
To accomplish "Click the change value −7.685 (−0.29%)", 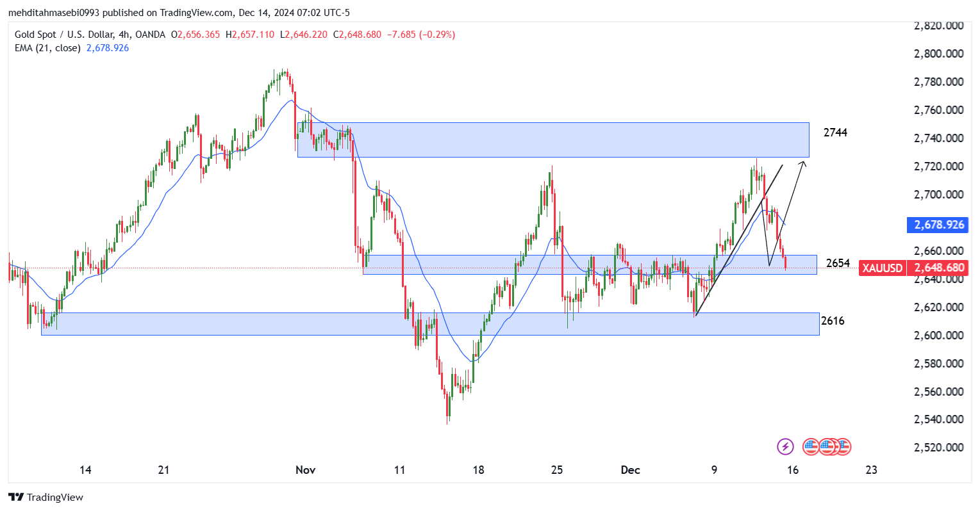I will point(421,35).
